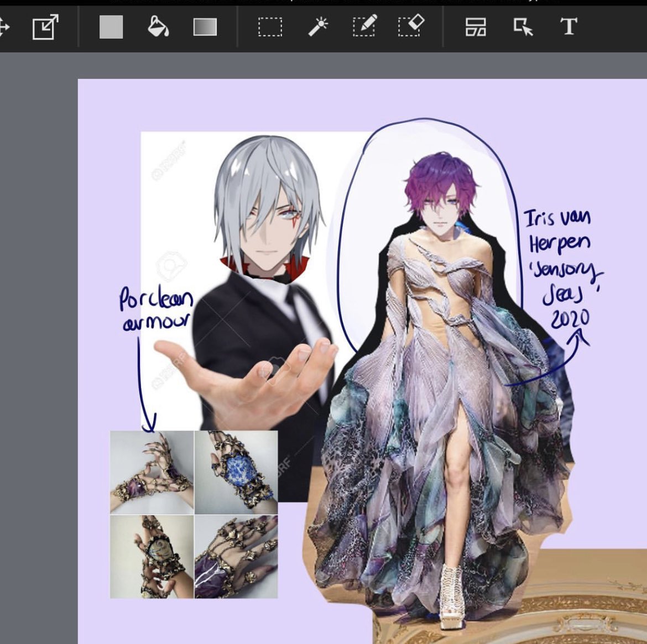Select the Selection pen tool
The width and height of the screenshot is (647, 644).
pyautogui.click(x=365, y=26)
